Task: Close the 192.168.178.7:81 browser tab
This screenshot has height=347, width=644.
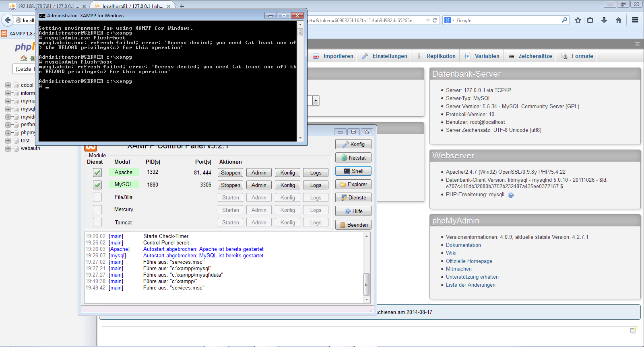Action: tap(84, 6)
